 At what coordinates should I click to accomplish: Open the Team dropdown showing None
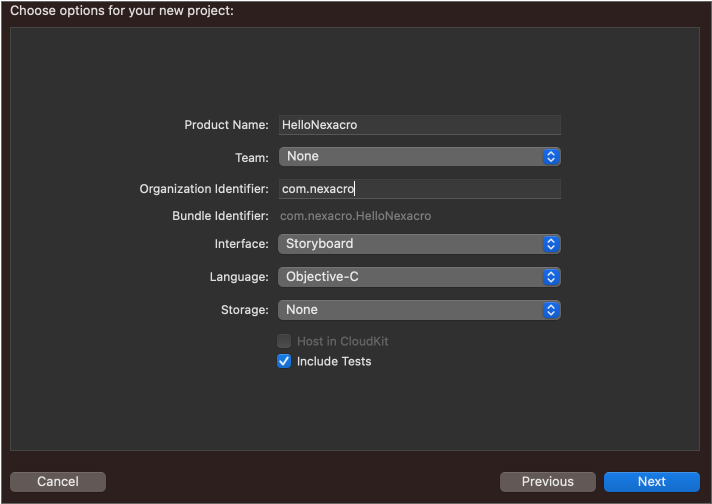tap(410, 157)
